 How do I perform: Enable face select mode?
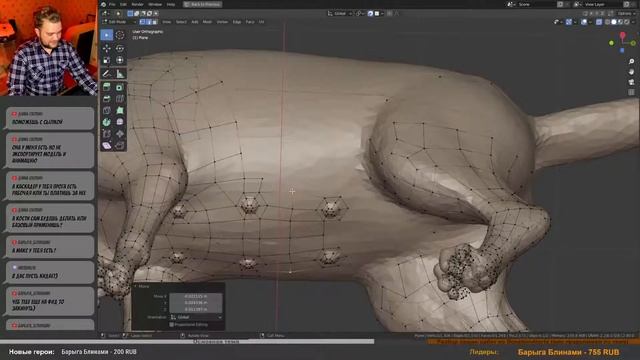pos(154,22)
